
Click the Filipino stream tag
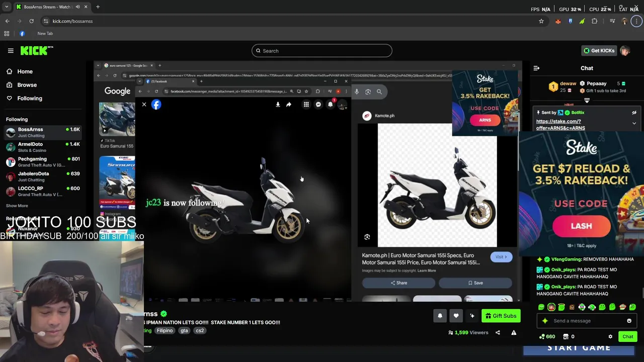[x=165, y=331]
